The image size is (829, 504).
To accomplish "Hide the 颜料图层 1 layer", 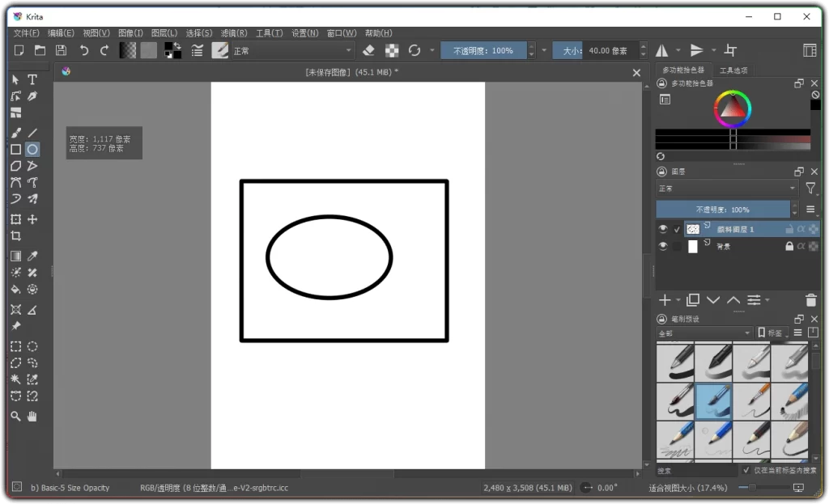I will (663, 228).
